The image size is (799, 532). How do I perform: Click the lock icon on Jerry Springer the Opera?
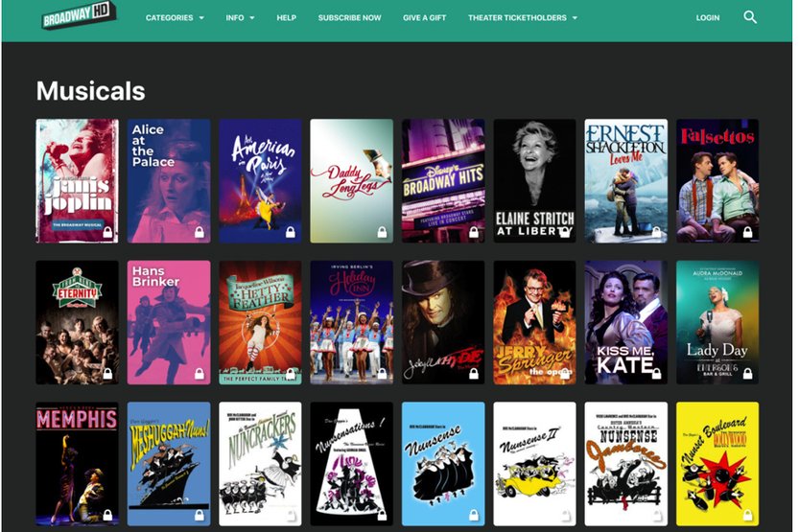[x=565, y=374]
